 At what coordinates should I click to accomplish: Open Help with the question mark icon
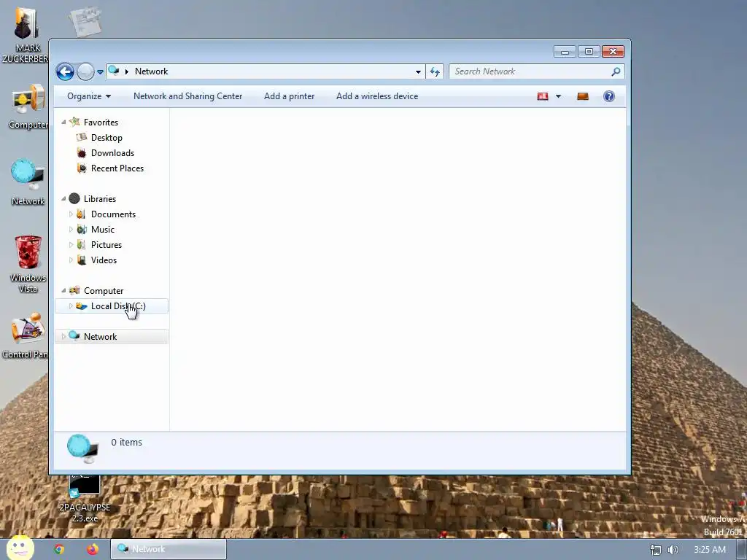point(609,96)
